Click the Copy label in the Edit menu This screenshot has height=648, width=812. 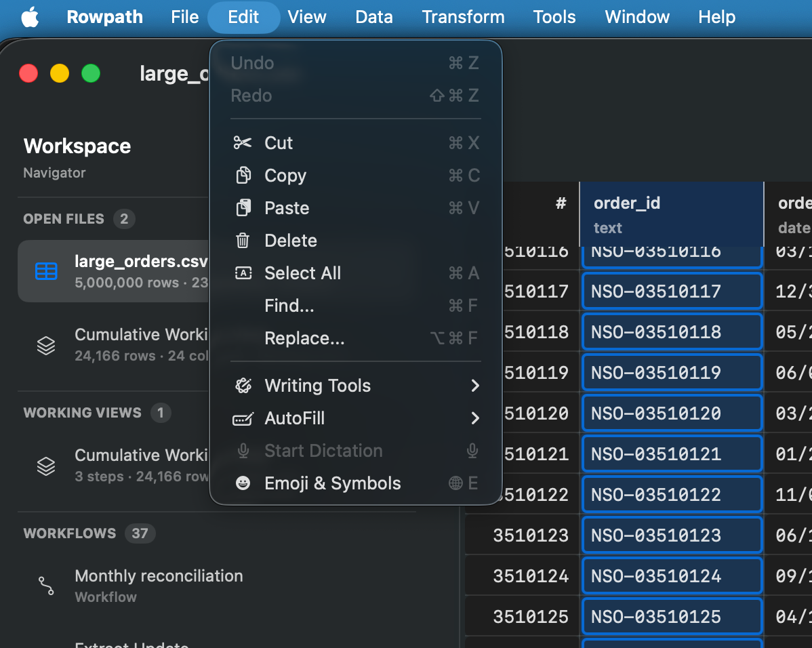click(285, 175)
